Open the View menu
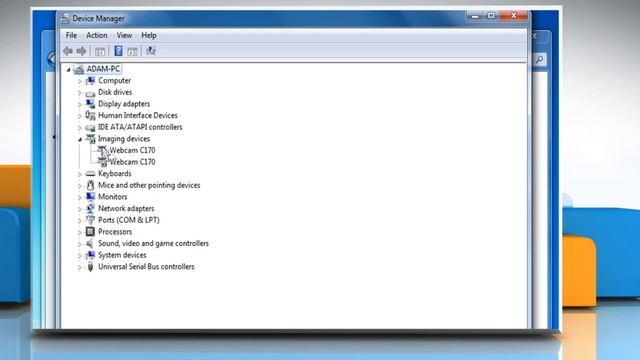 coord(124,36)
